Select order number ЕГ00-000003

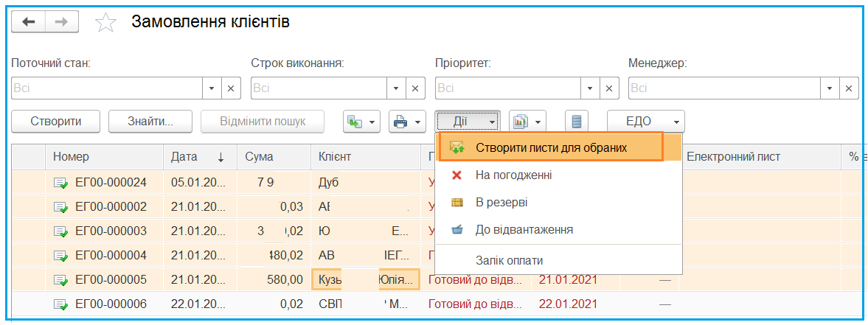click(x=111, y=231)
